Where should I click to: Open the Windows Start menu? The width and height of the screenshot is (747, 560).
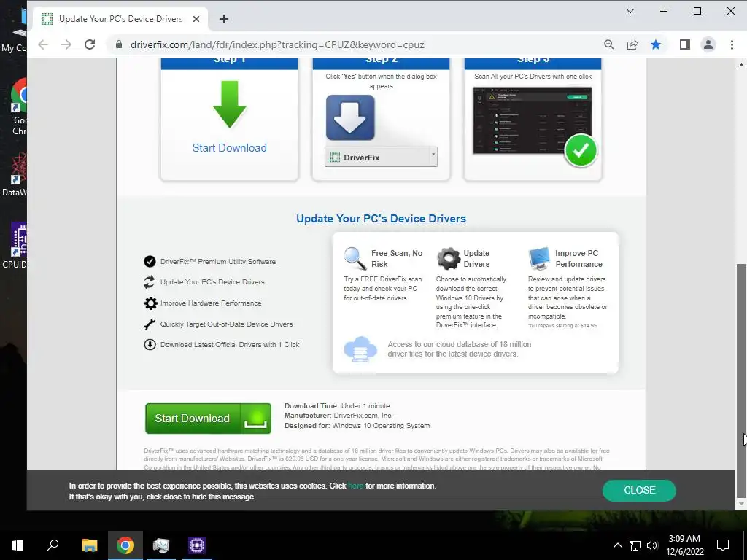point(18,545)
